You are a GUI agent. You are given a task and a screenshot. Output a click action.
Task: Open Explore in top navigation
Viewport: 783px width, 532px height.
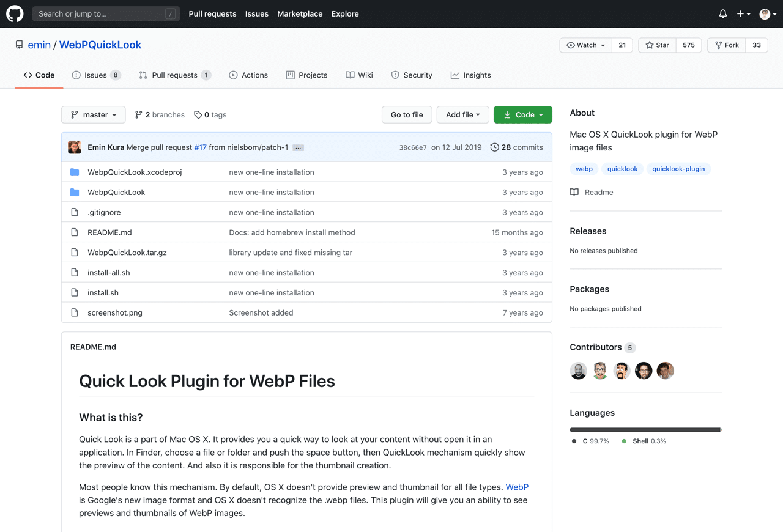(345, 13)
